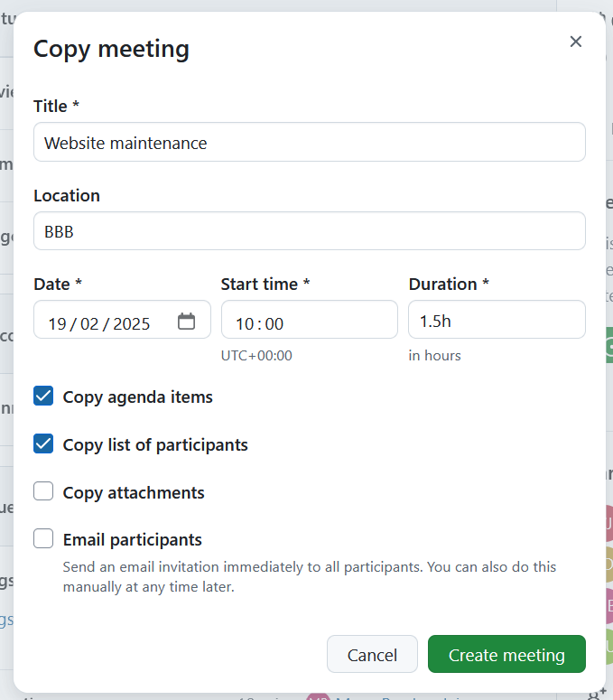The width and height of the screenshot is (613, 700).
Task: Select the day value 19 in Date
Action: pyautogui.click(x=57, y=323)
